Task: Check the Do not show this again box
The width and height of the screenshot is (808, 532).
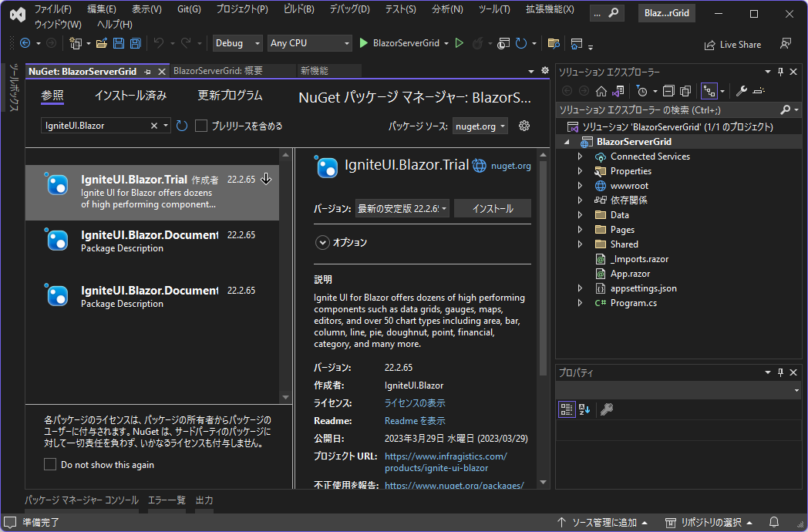Action: pos(50,464)
